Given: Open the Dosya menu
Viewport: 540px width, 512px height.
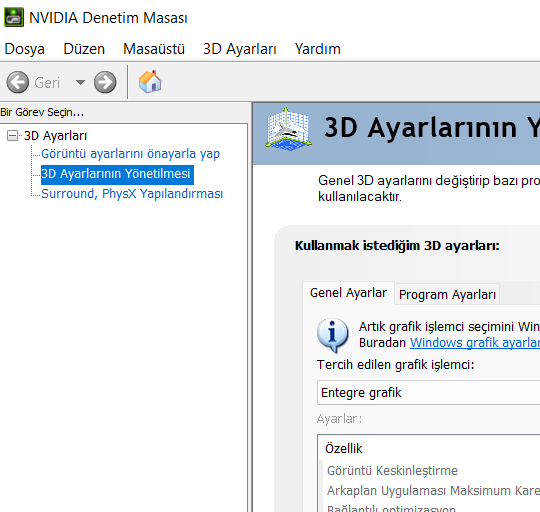Looking at the screenshot, I should [x=24, y=49].
